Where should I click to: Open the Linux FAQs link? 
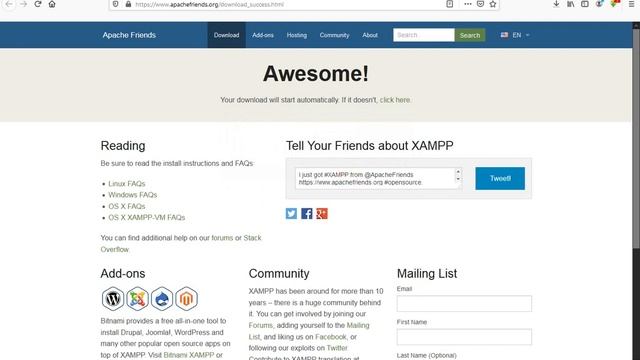127,184
